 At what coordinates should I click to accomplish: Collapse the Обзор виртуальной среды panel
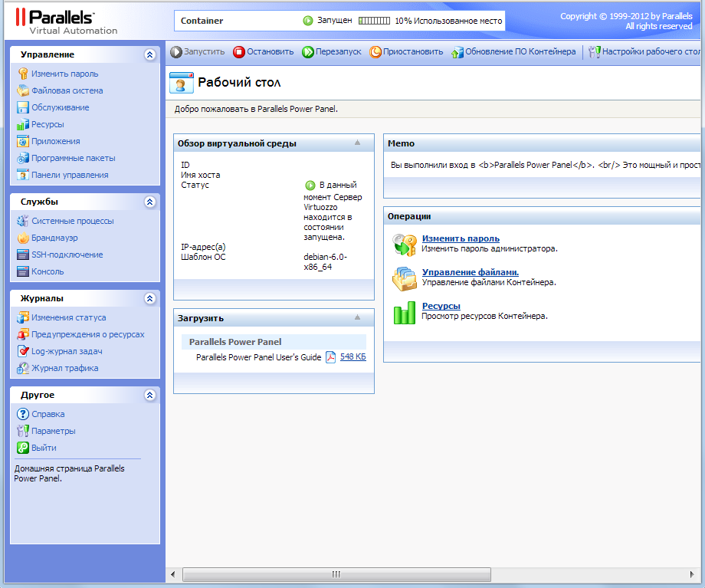[x=357, y=143]
